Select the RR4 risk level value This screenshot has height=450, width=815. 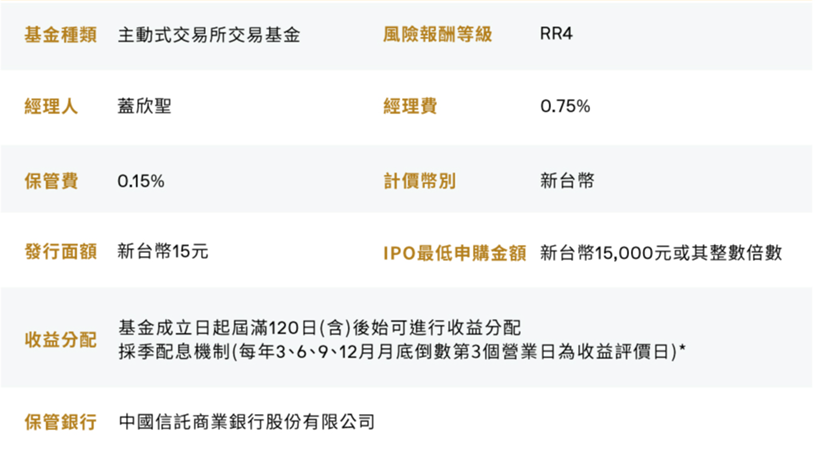[555, 35]
